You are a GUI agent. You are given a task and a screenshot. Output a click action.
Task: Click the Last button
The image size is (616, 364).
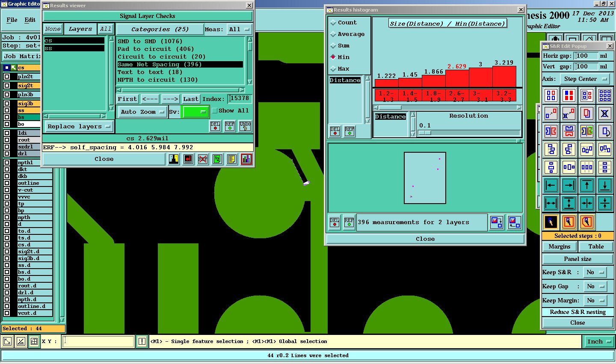(191, 99)
